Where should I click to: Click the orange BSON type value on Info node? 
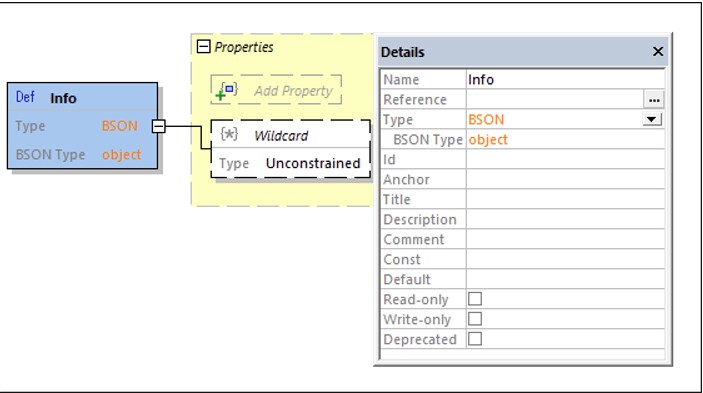(120, 126)
